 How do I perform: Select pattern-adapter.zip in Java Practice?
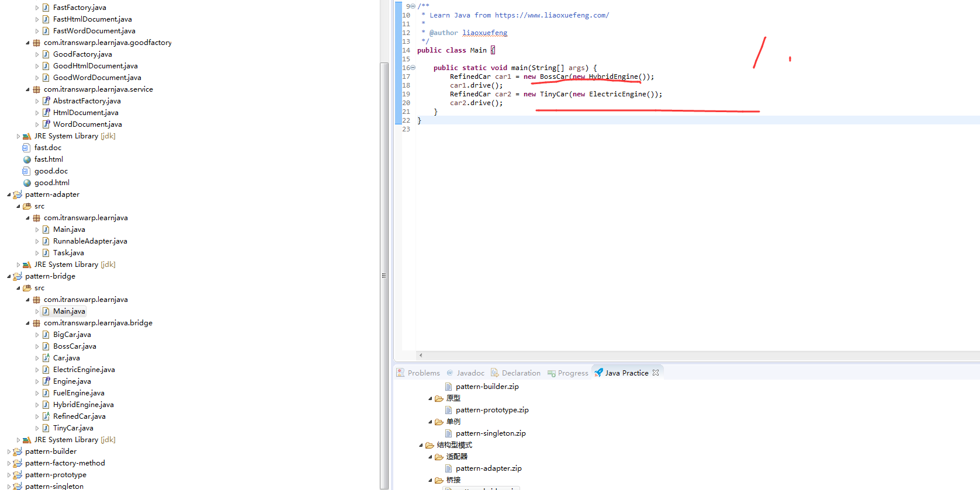(x=489, y=468)
